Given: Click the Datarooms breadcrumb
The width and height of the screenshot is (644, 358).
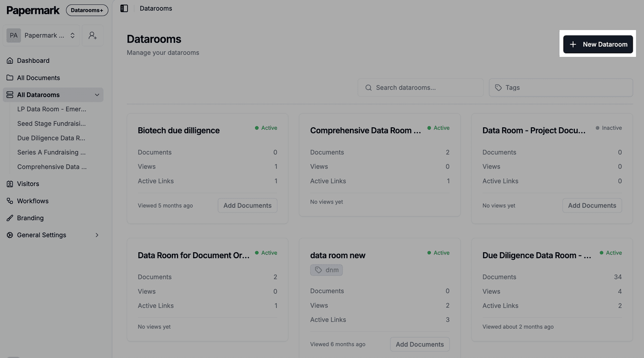Looking at the screenshot, I should click(156, 9).
